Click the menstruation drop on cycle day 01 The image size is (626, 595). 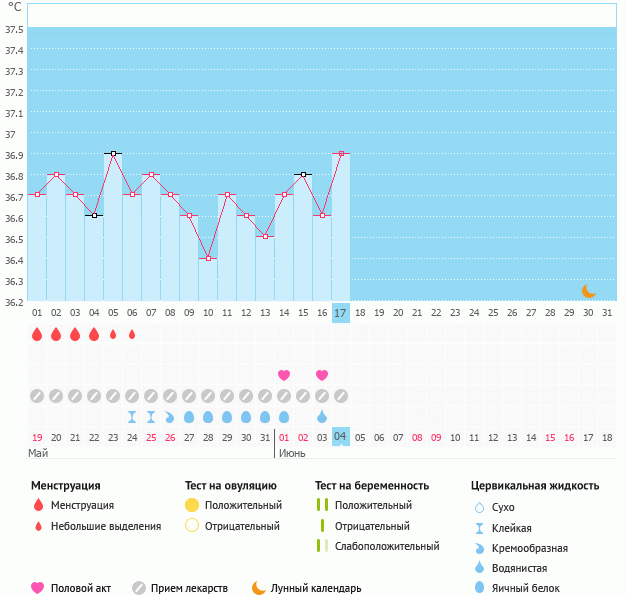pos(37,334)
